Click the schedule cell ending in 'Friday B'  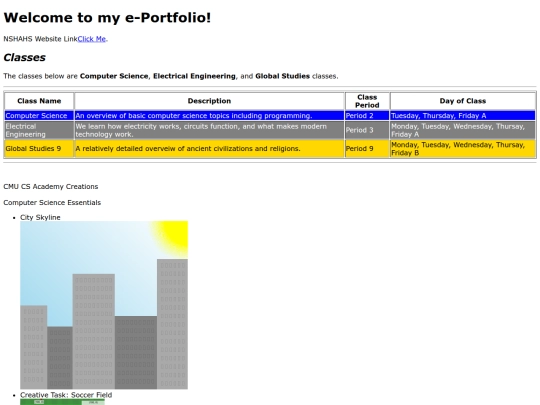[x=463, y=148]
